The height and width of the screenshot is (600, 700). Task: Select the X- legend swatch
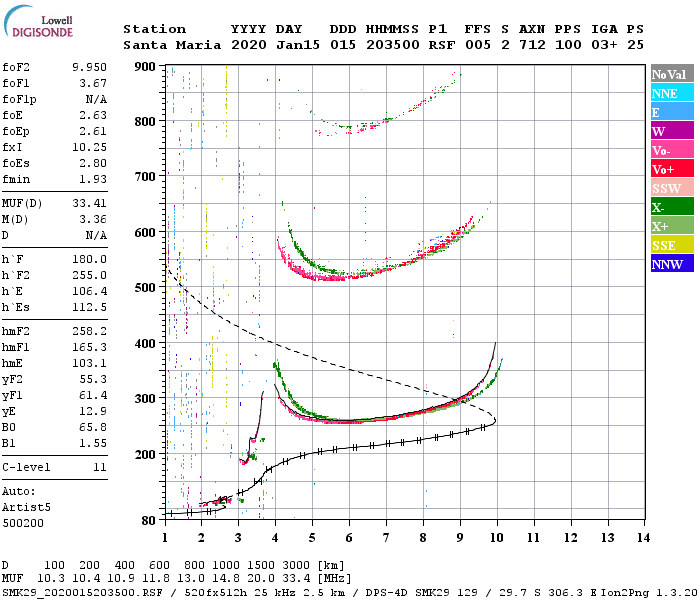tap(672, 207)
